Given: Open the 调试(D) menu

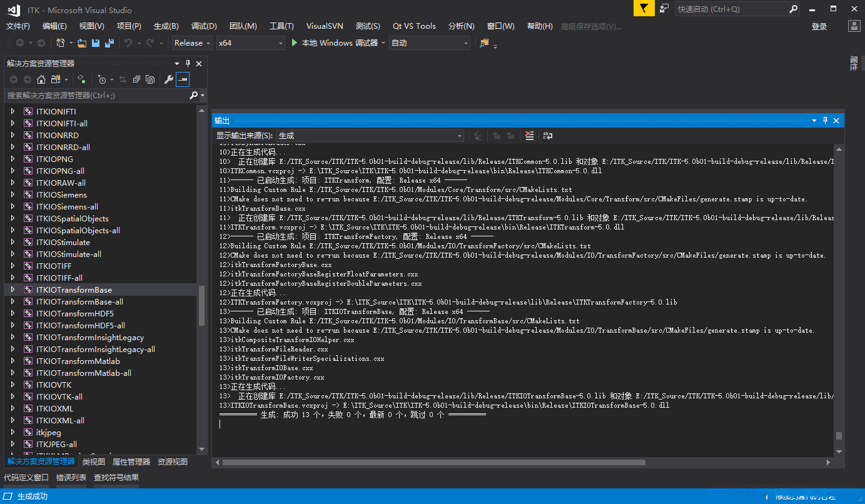Looking at the screenshot, I should (204, 26).
